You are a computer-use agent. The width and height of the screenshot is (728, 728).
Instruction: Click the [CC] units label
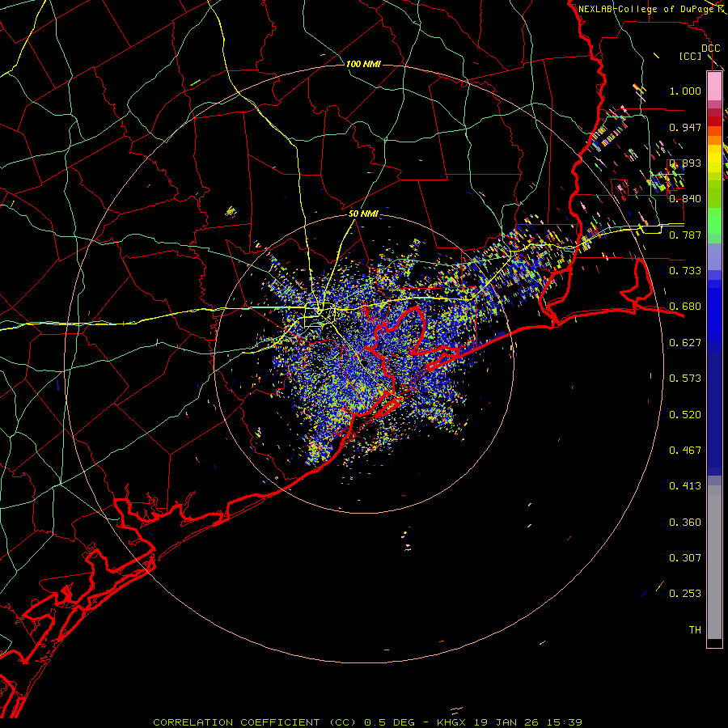[691, 56]
